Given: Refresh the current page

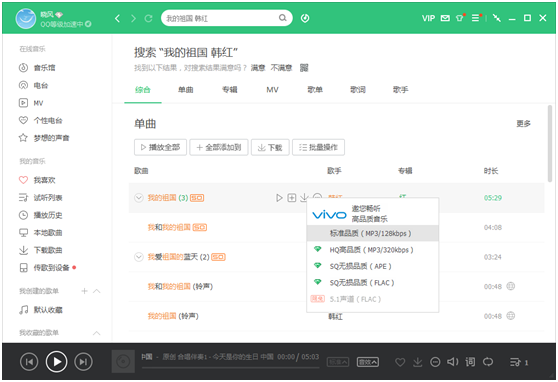Looking at the screenshot, I should coord(149,18).
